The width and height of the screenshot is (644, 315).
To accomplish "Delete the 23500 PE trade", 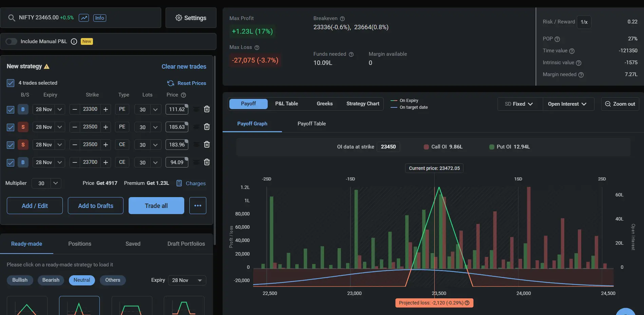I will tap(207, 127).
